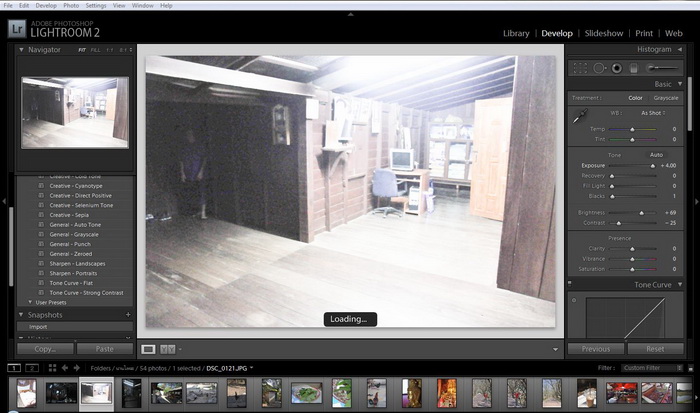This screenshot has width=700, height=413.
Task: Click the Lightroom Lr logo badge
Action: tap(17, 29)
